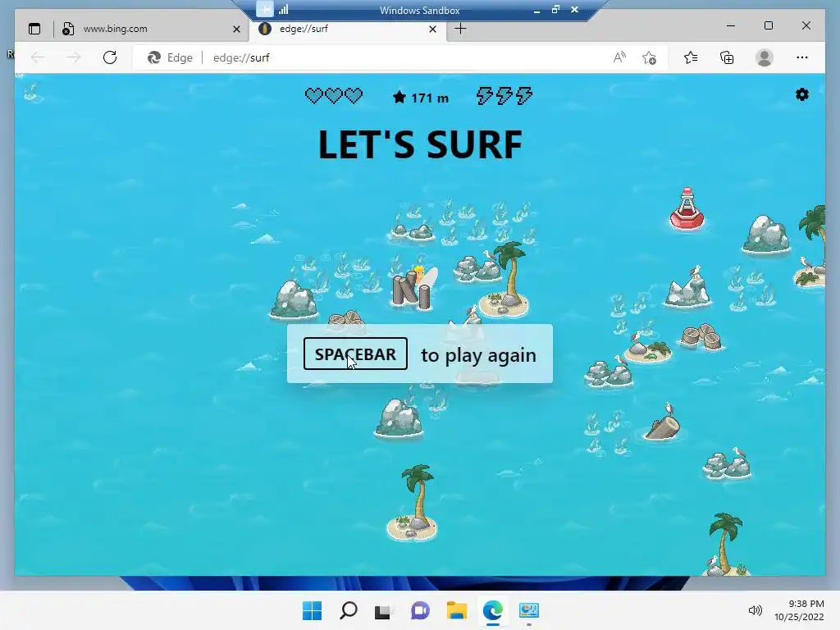The width and height of the screenshot is (840, 630).
Task: Open the surf game settings gear
Action: [802, 95]
